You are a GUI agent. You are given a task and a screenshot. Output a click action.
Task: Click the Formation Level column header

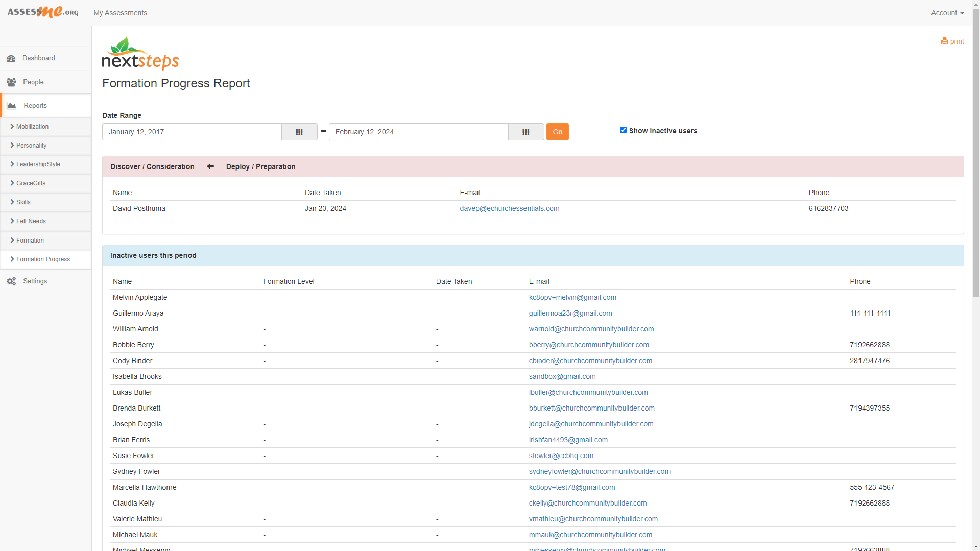289,281
